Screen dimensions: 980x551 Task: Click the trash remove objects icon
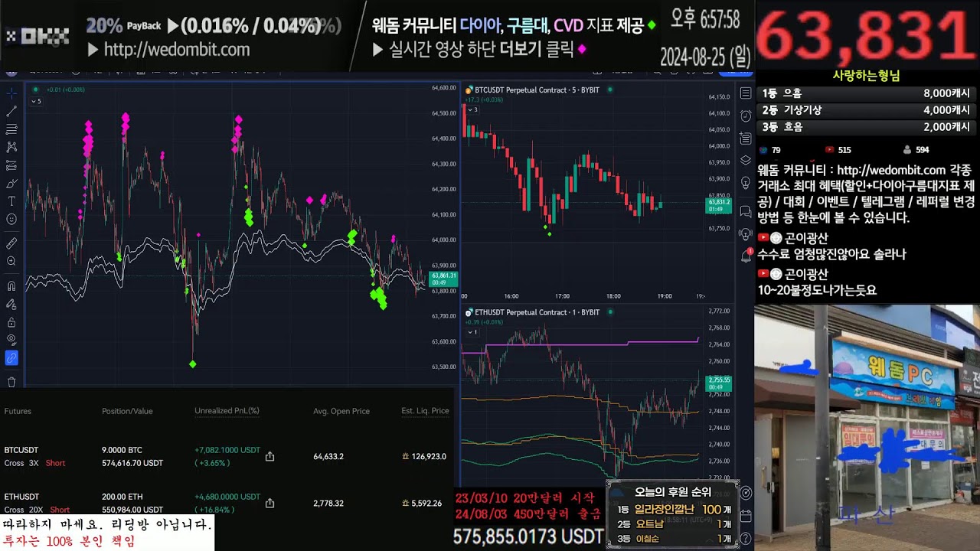coord(11,382)
